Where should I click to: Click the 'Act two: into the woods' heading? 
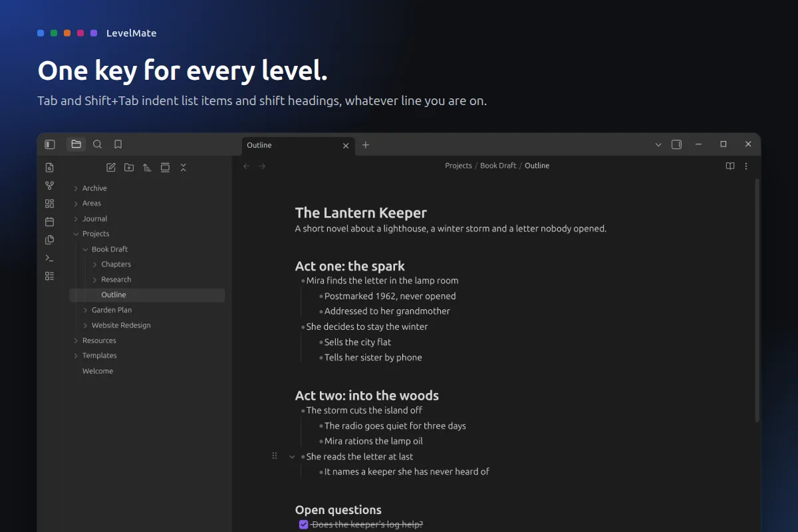click(367, 396)
